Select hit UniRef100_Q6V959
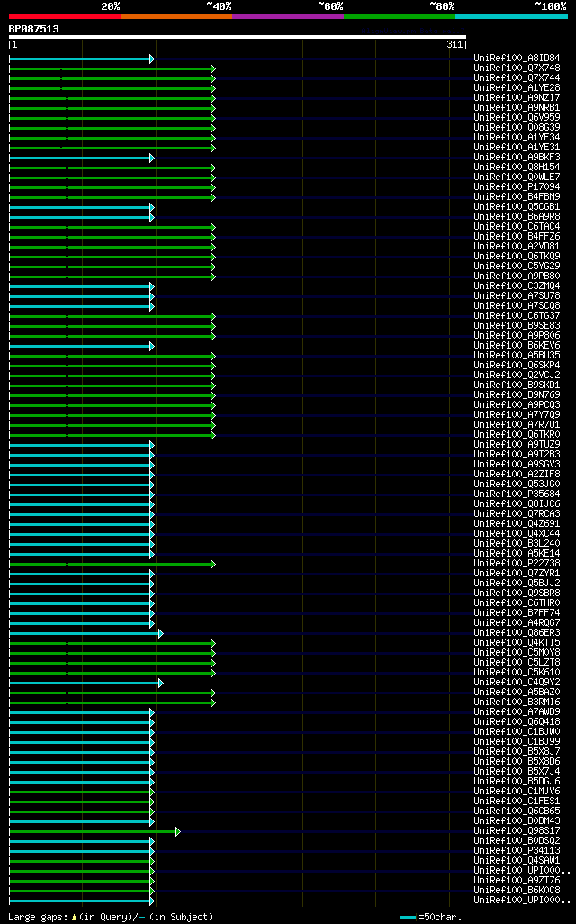This screenshot has width=576, height=924. pyautogui.click(x=517, y=118)
